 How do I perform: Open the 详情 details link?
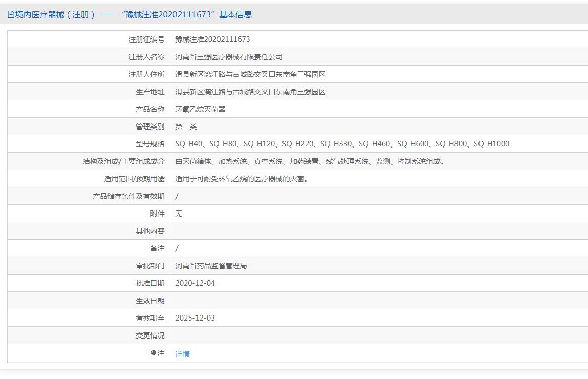[182, 353]
